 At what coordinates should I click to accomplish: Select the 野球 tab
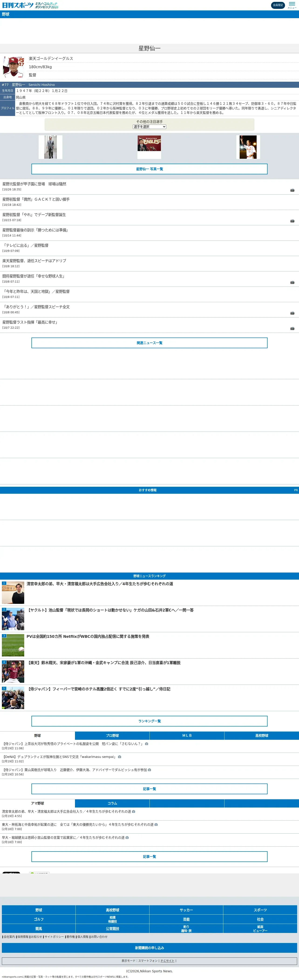tap(37, 735)
